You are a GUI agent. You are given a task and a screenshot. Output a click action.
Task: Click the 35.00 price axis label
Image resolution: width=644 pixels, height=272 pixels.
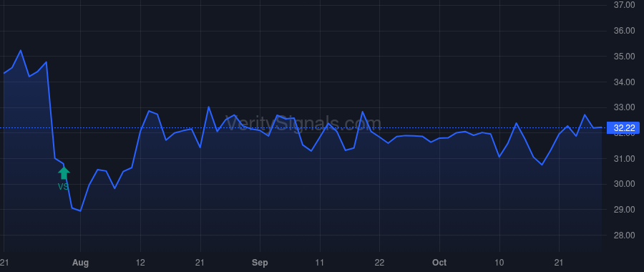pyautogui.click(x=624, y=57)
